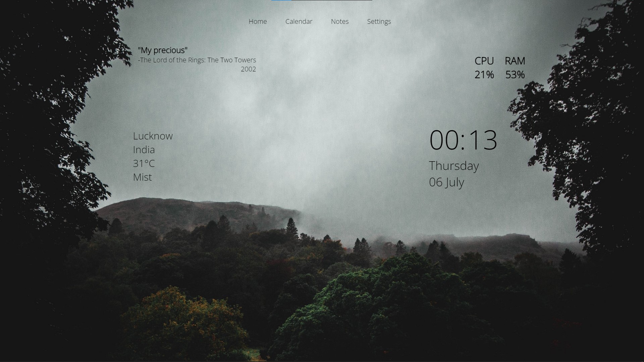Click the Home navigation tab
This screenshot has width=644, height=362.
click(257, 21)
